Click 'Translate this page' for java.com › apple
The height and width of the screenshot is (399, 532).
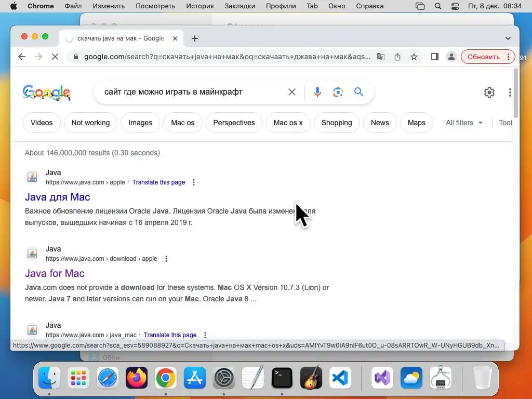point(158,182)
